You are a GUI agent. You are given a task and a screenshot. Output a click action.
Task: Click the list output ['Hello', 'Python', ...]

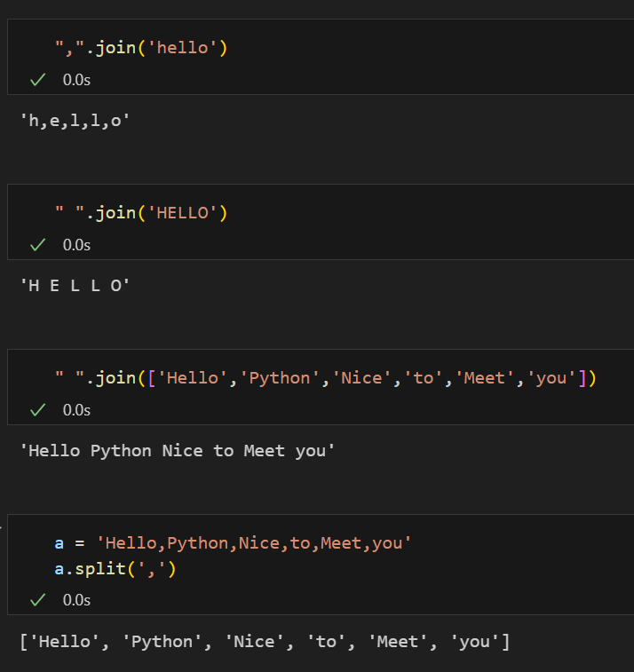[x=265, y=642]
